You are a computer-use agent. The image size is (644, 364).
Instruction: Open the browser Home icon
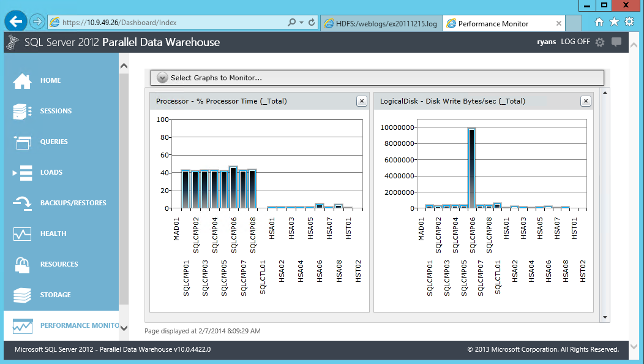(x=599, y=22)
